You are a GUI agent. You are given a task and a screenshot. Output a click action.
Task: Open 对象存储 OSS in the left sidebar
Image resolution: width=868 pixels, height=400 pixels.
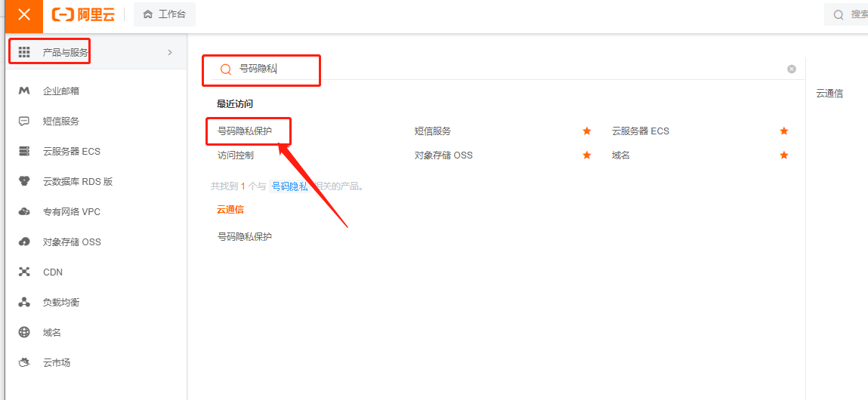[x=72, y=242]
